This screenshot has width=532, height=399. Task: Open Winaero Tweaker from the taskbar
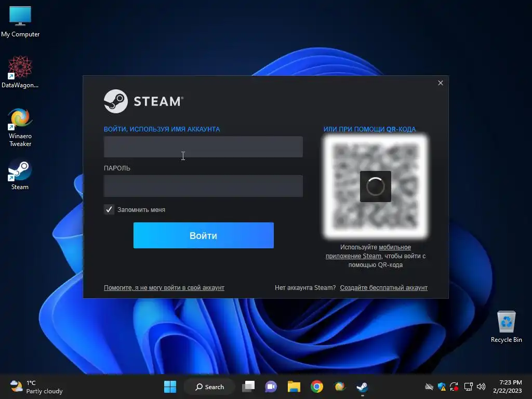pyautogui.click(x=339, y=387)
